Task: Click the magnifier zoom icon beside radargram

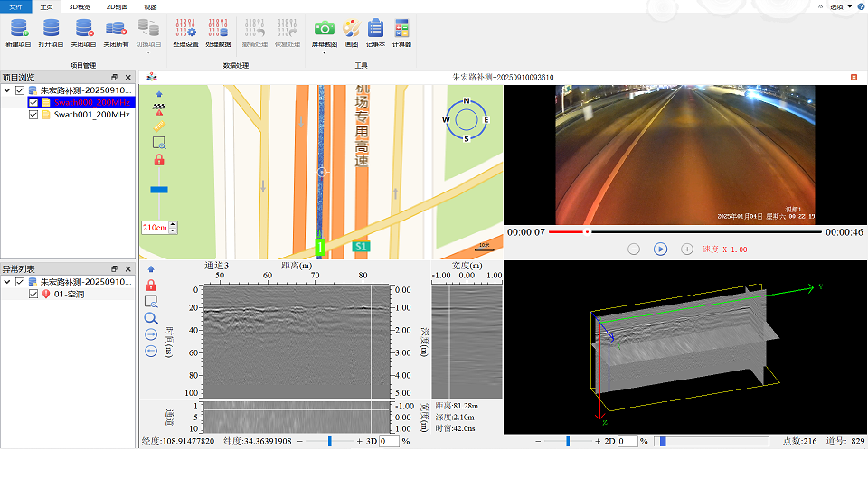Action: tap(151, 318)
